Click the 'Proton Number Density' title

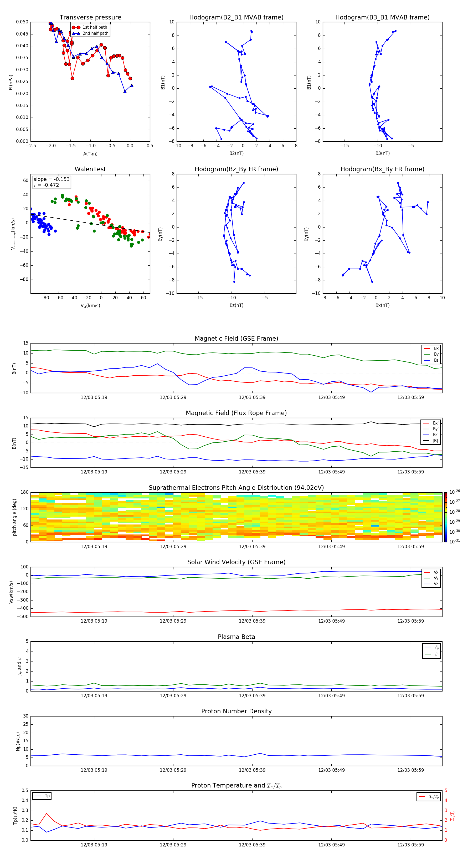pyautogui.click(x=236, y=712)
